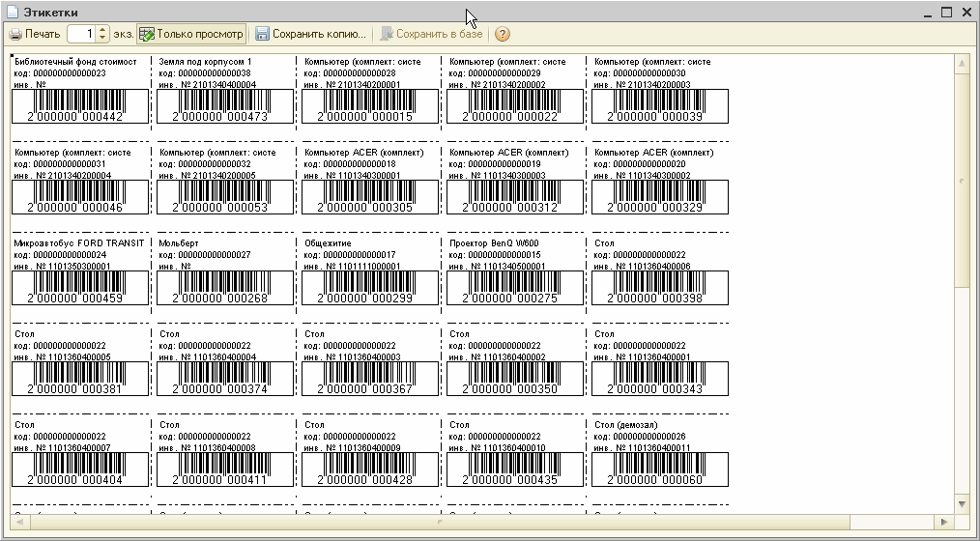Select barcode 2 000000 000374
This screenshot has width=980, height=541.
[x=225, y=379]
